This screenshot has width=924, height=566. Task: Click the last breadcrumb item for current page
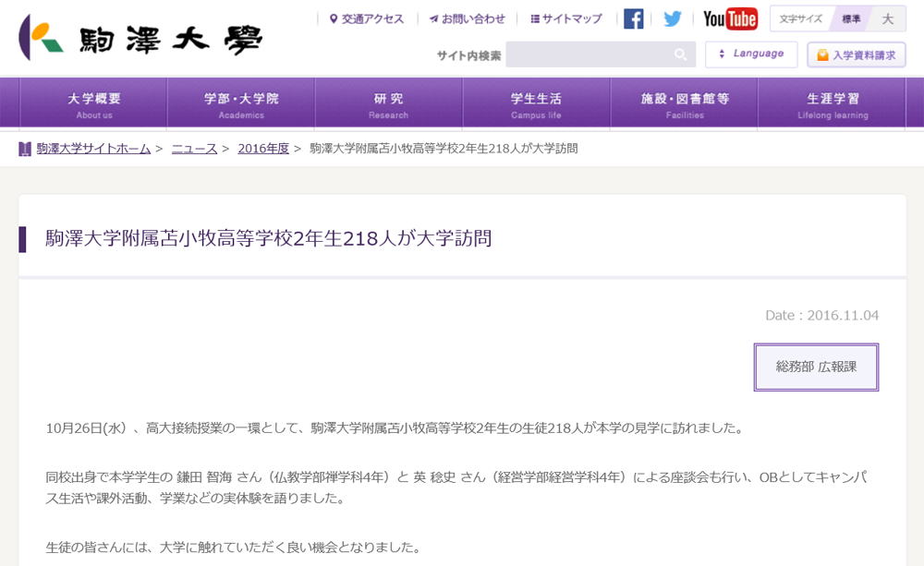(x=444, y=149)
